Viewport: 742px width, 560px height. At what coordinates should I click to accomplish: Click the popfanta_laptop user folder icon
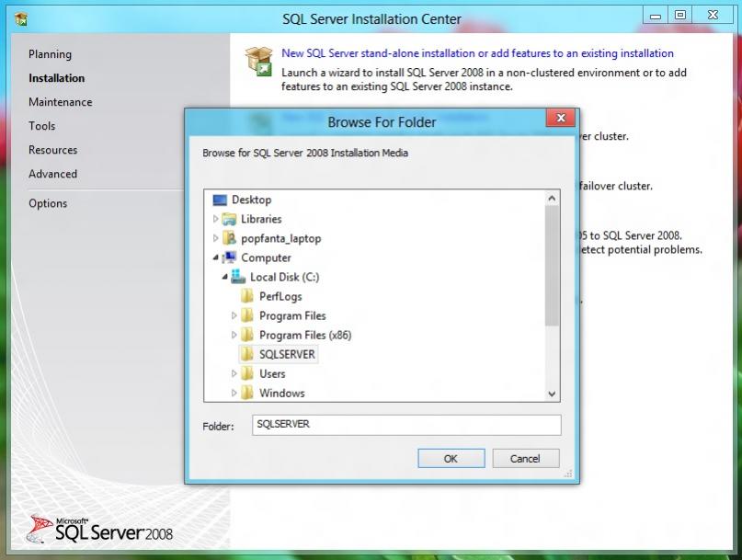(230, 238)
